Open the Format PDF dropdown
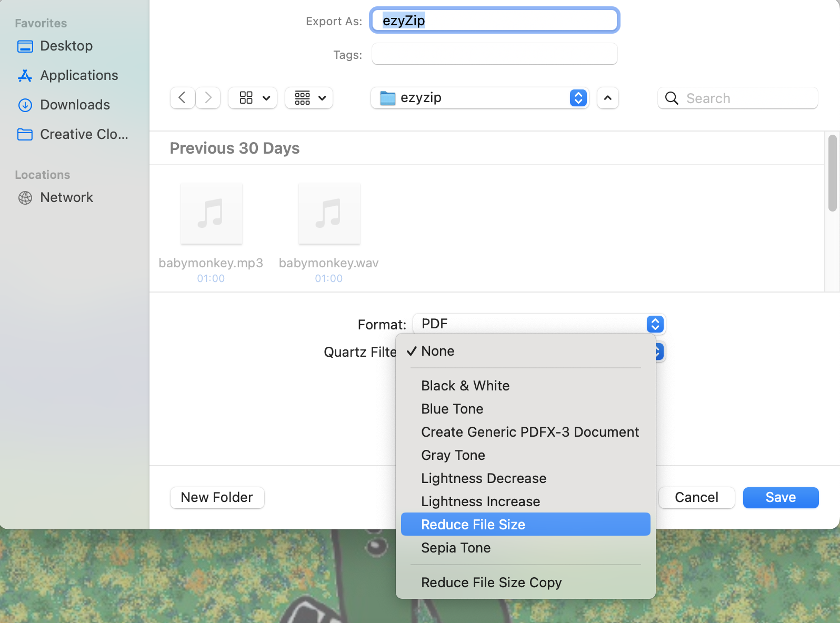 tap(539, 324)
